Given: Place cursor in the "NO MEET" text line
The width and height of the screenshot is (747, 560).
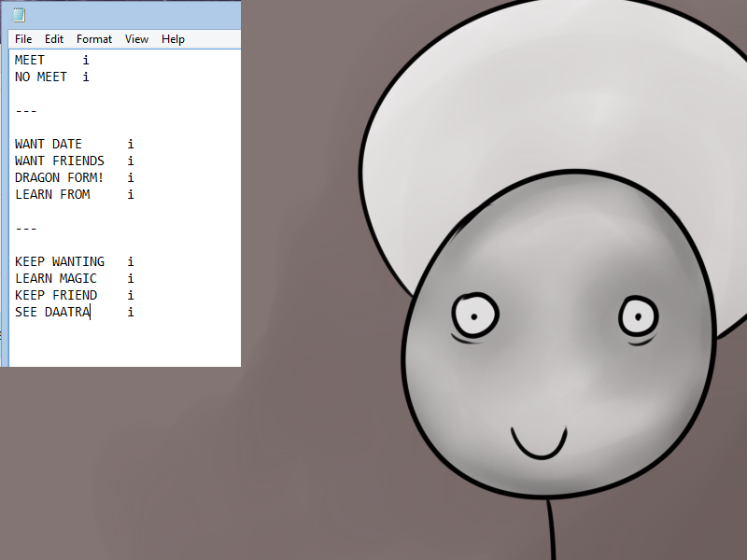Looking at the screenshot, I should [41, 77].
